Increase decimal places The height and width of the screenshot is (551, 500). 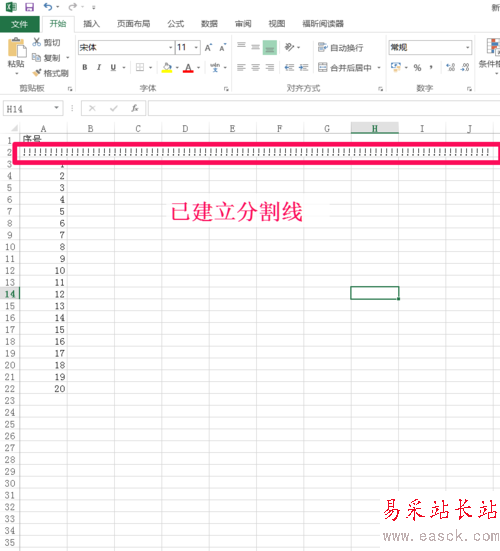click(450, 67)
